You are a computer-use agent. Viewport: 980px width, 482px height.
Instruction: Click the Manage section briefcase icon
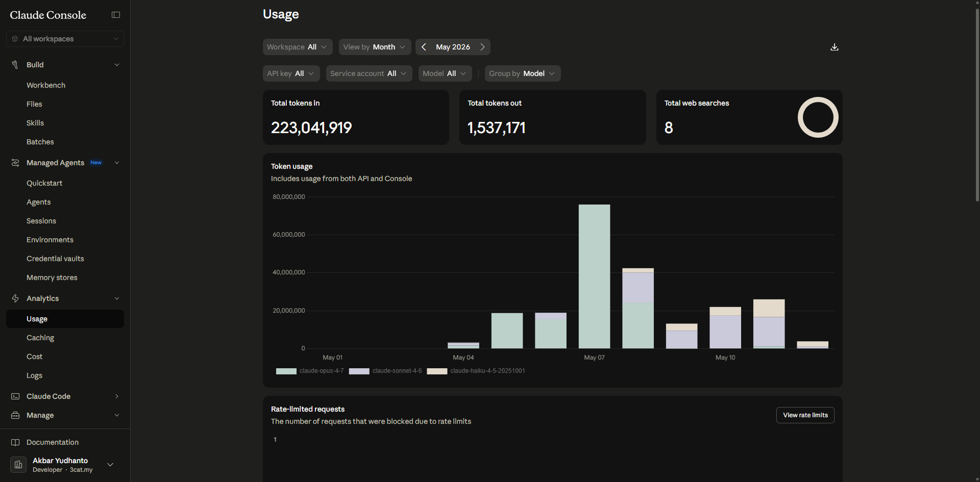15,415
